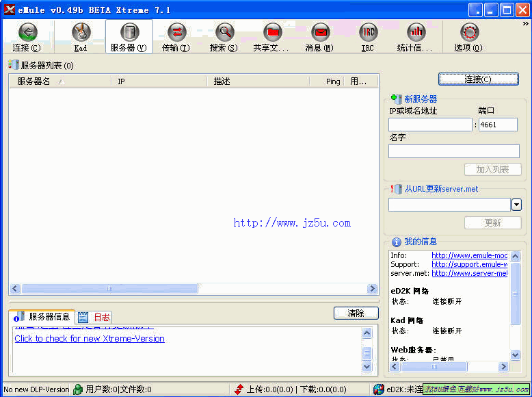Click My Info panel scroll up arrow
The height and width of the screenshot is (397, 532).
516,256
